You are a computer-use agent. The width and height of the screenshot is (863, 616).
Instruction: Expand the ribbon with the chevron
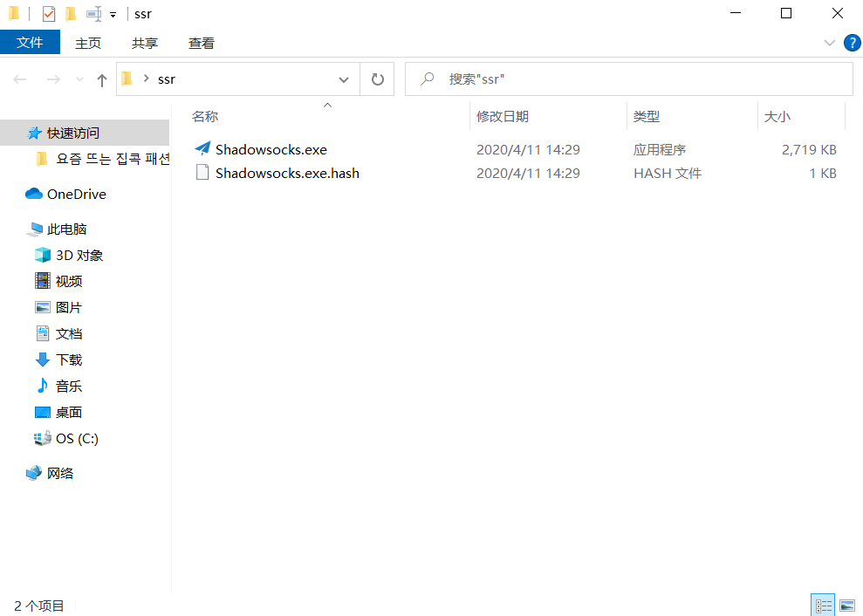[x=830, y=43]
